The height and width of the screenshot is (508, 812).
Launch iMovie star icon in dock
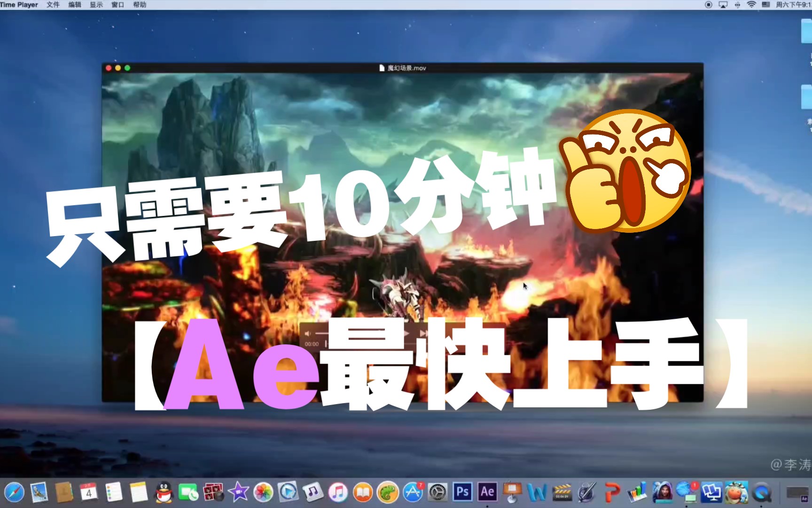click(238, 492)
